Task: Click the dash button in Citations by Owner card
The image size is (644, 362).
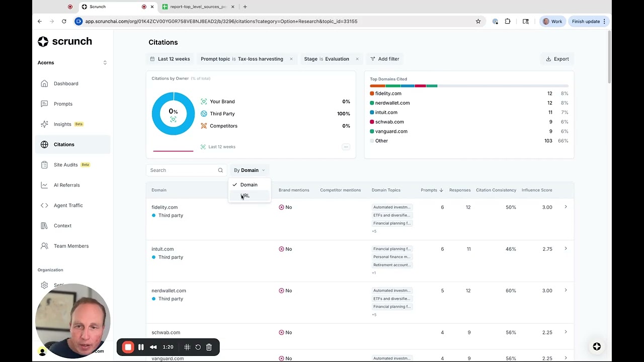Action: click(346, 147)
